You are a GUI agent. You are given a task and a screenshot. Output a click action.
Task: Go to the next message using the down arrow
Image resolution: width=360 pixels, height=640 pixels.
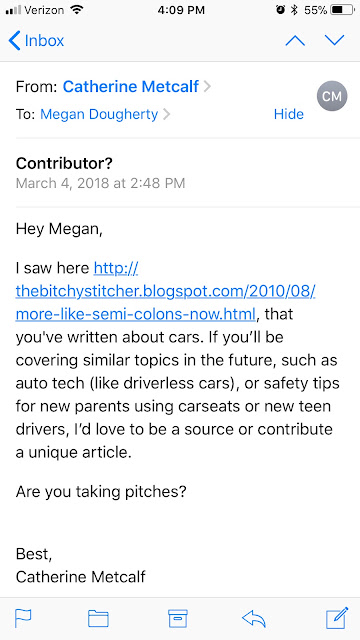[x=335, y=40]
